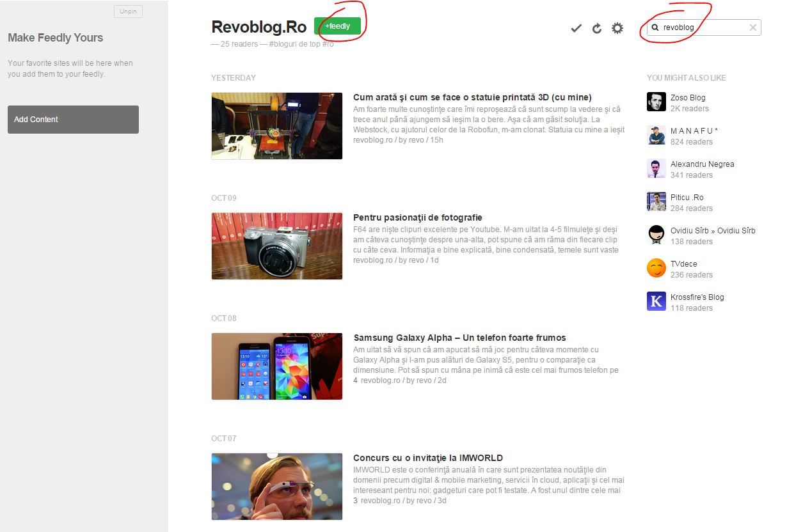Click '25 readers' text under title
This screenshot has height=532, width=803.
click(239, 44)
